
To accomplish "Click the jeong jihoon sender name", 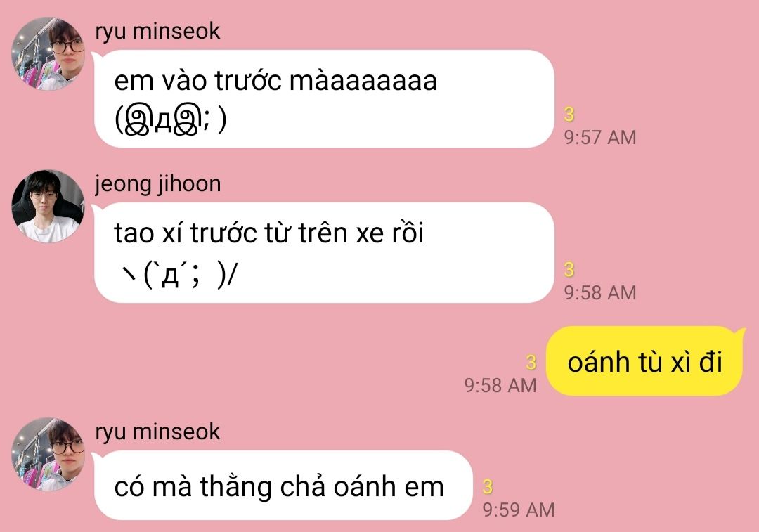I will click(x=158, y=184).
